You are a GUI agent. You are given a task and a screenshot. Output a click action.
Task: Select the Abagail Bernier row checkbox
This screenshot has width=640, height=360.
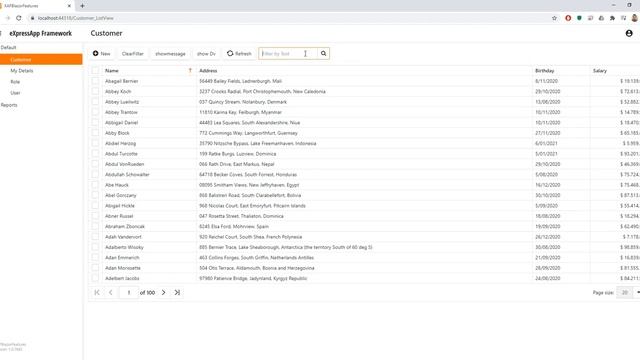coord(95,81)
